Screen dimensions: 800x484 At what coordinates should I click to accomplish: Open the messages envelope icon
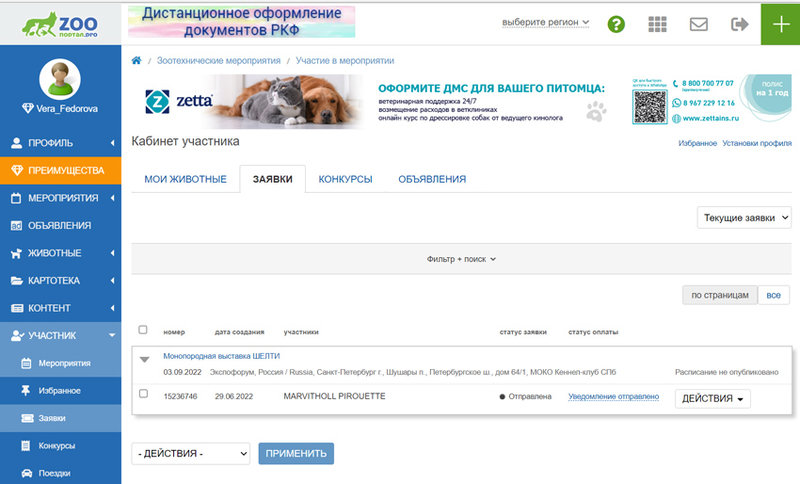point(699,23)
